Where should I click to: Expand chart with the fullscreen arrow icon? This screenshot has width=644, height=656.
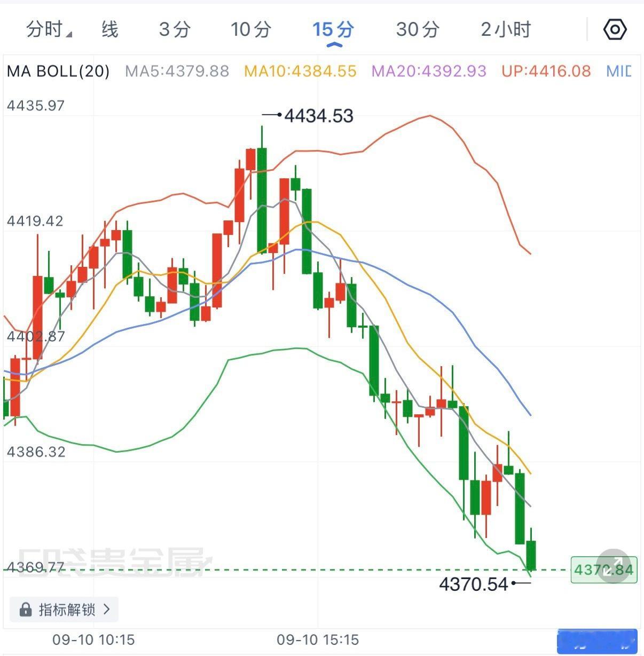click(x=613, y=565)
